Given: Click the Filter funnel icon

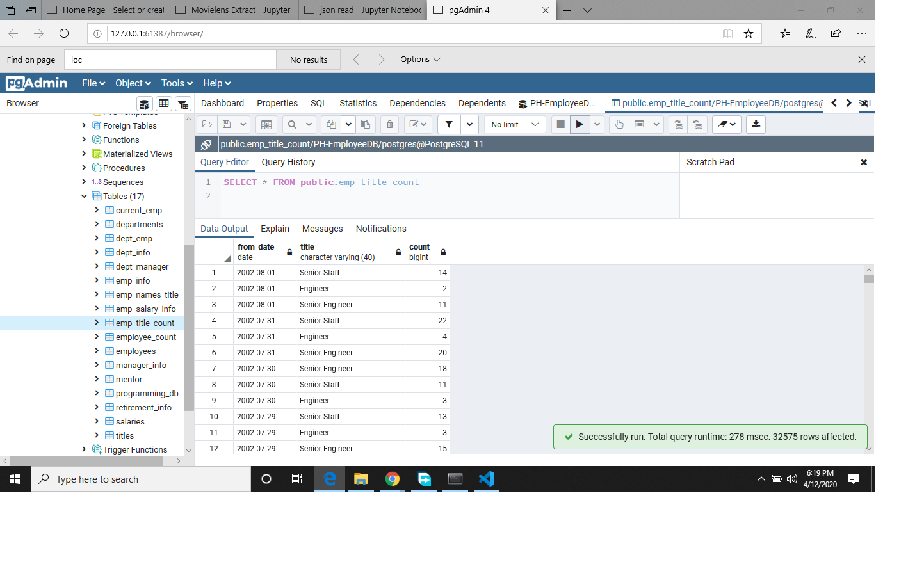Looking at the screenshot, I should pos(449,124).
